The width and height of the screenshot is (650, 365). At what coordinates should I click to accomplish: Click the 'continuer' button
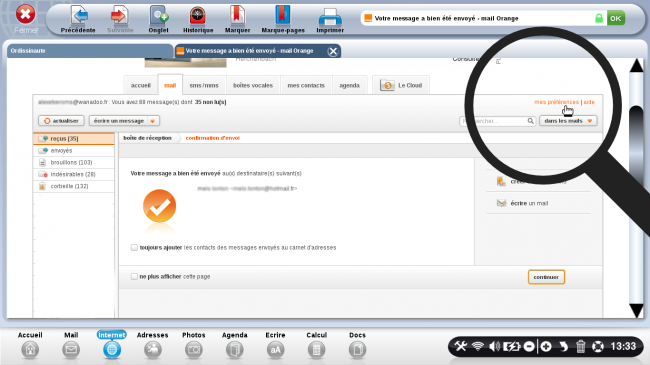pyautogui.click(x=546, y=277)
